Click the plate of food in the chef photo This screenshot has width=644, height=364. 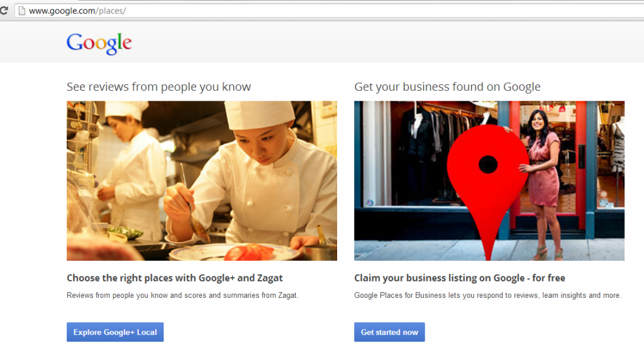point(239,252)
